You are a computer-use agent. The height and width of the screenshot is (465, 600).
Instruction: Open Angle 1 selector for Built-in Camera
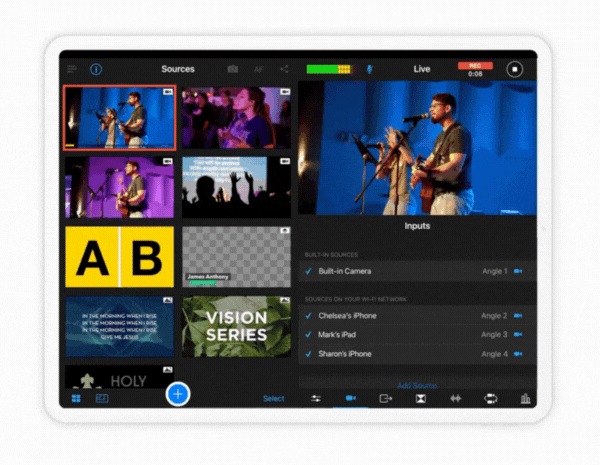[x=494, y=271]
